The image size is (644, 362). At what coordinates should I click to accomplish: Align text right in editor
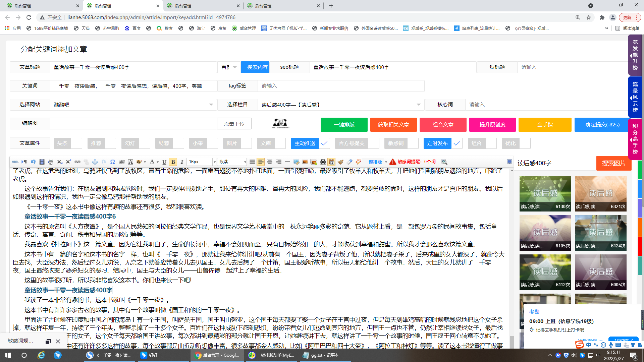(279, 162)
